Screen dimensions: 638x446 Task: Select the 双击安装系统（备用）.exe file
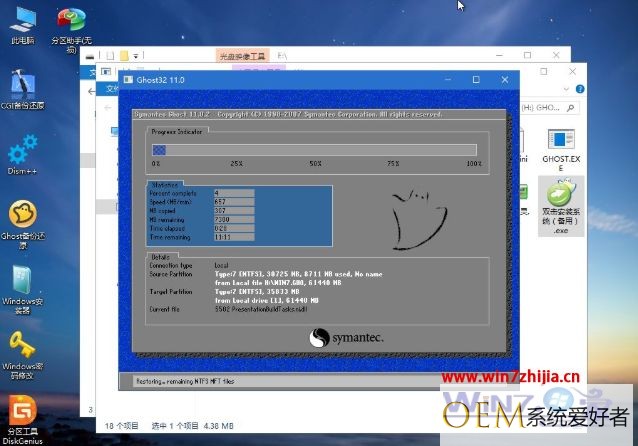click(561, 206)
